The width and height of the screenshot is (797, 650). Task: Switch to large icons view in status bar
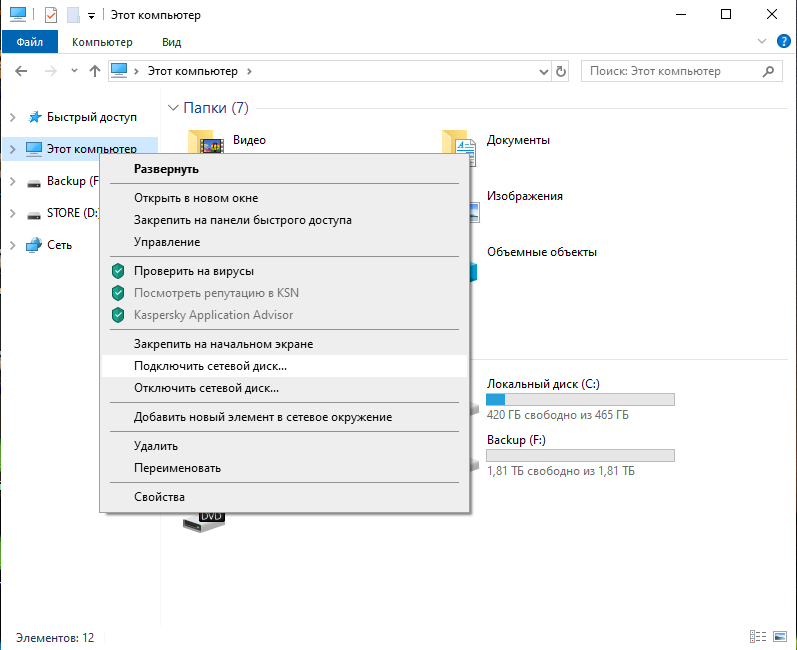click(x=780, y=636)
